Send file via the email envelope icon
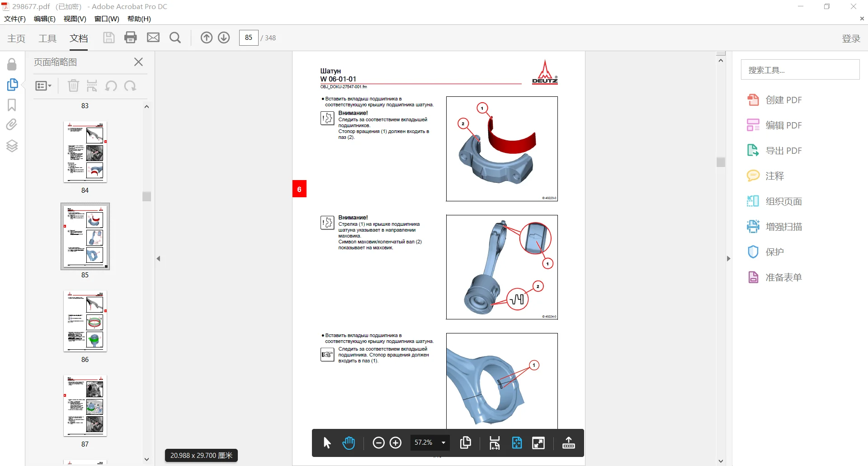868x466 pixels. [153, 38]
